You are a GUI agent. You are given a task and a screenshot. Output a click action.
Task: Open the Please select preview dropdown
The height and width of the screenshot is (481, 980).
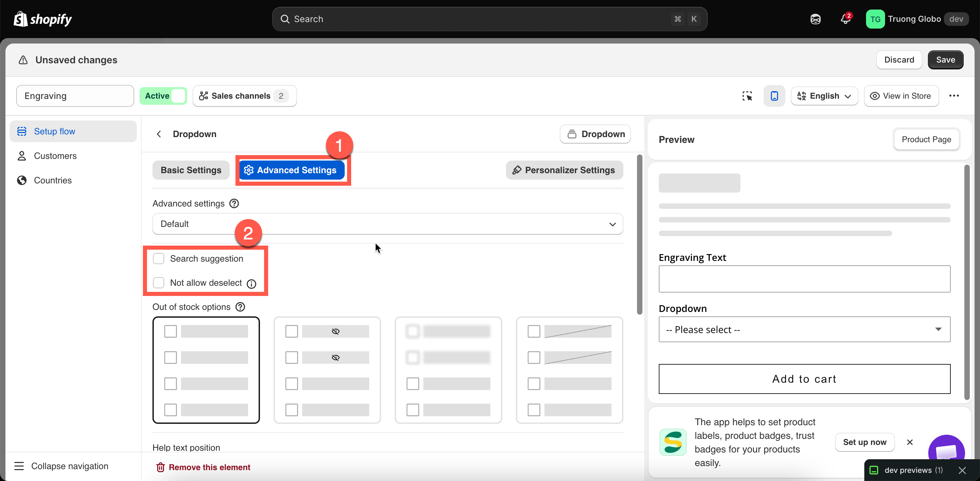pyautogui.click(x=804, y=329)
